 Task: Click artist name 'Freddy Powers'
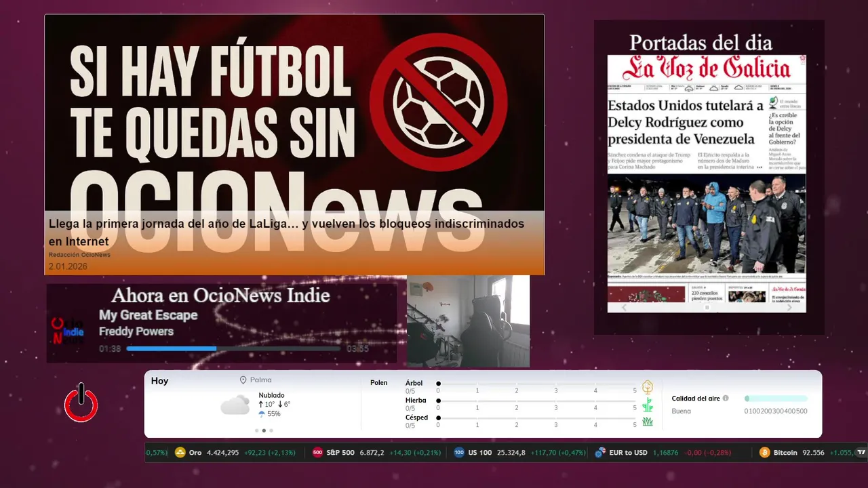[136, 331]
